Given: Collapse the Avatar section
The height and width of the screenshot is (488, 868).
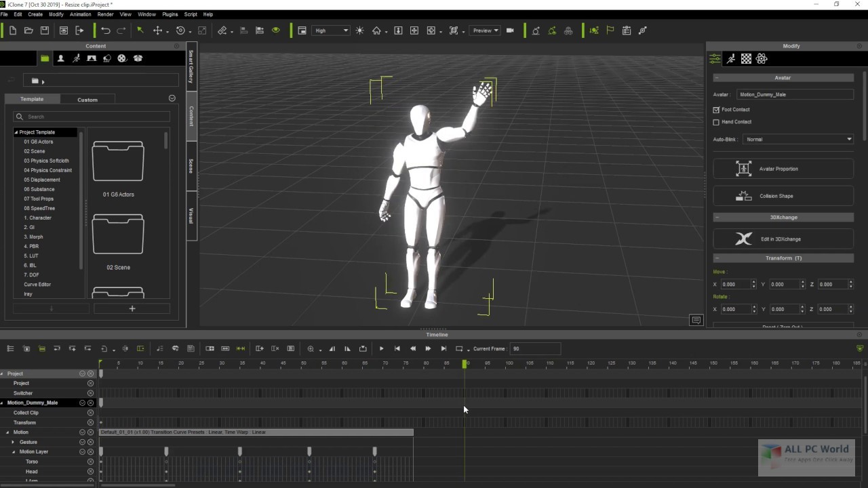Looking at the screenshot, I should coord(717,78).
